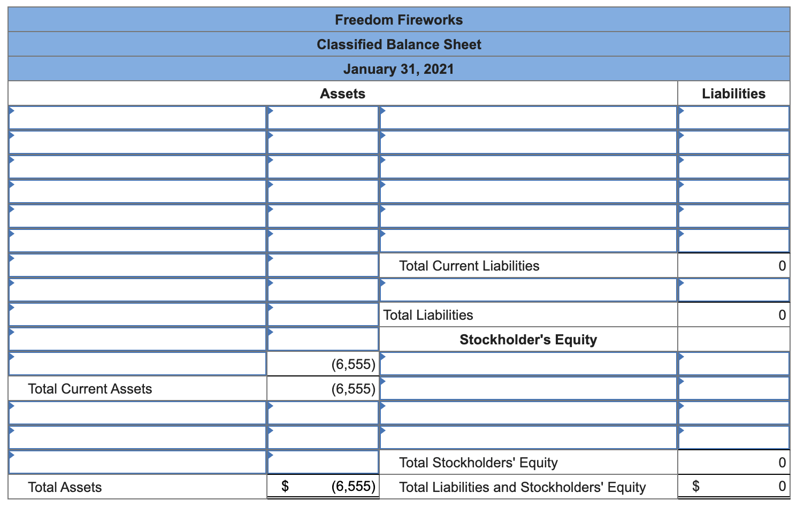Image resolution: width=812 pixels, height=508 pixels.
Task: Open the first liability name dropdown below Assets header
Action: [528, 118]
